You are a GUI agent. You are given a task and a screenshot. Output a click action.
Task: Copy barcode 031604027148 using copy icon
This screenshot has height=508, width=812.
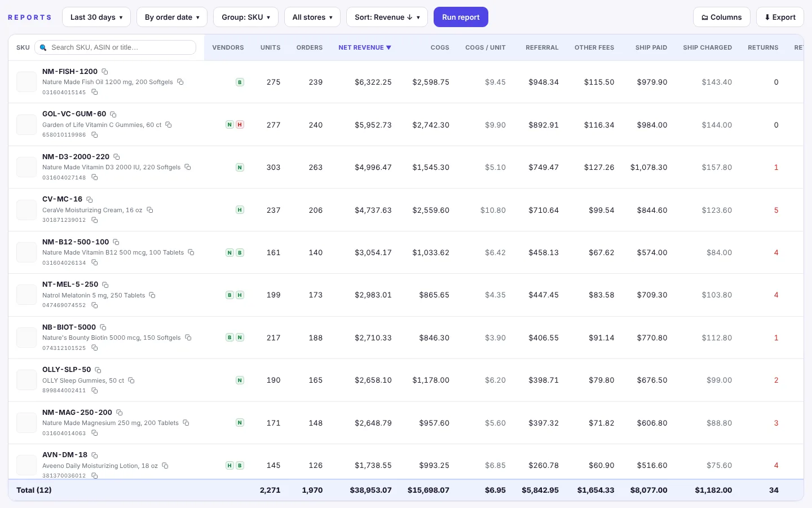pos(95,177)
